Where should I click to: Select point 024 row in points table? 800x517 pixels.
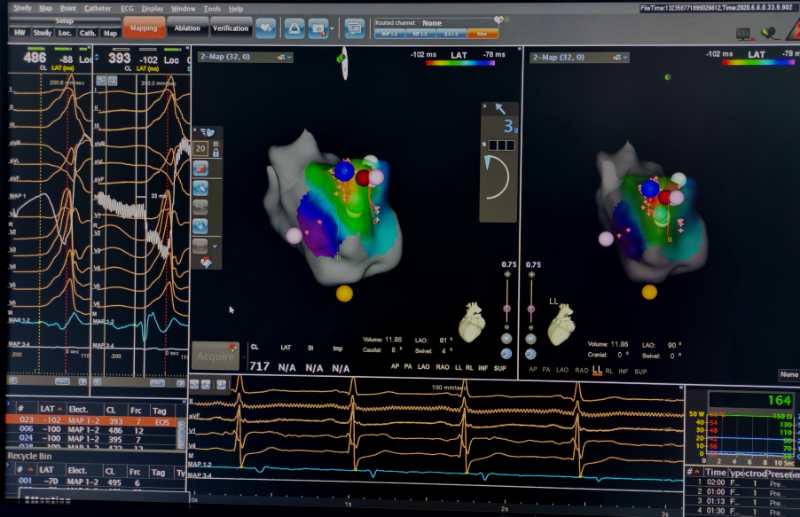(92, 438)
